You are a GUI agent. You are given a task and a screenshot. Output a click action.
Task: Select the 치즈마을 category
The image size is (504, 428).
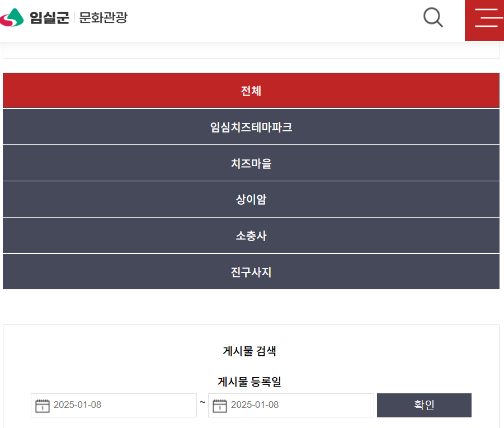pos(251,163)
